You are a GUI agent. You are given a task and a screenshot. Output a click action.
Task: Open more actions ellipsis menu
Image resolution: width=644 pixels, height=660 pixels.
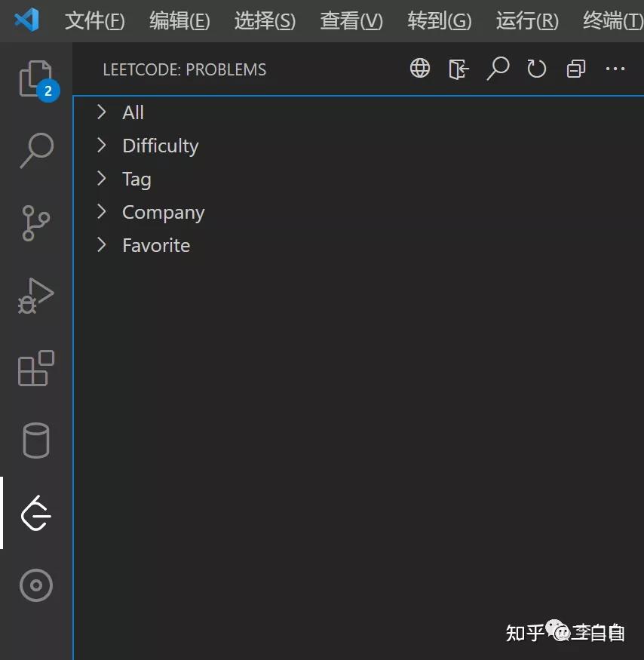coord(615,69)
